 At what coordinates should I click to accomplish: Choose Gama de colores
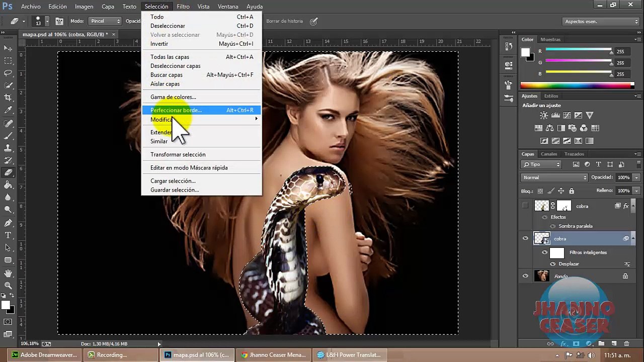tap(201, 97)
